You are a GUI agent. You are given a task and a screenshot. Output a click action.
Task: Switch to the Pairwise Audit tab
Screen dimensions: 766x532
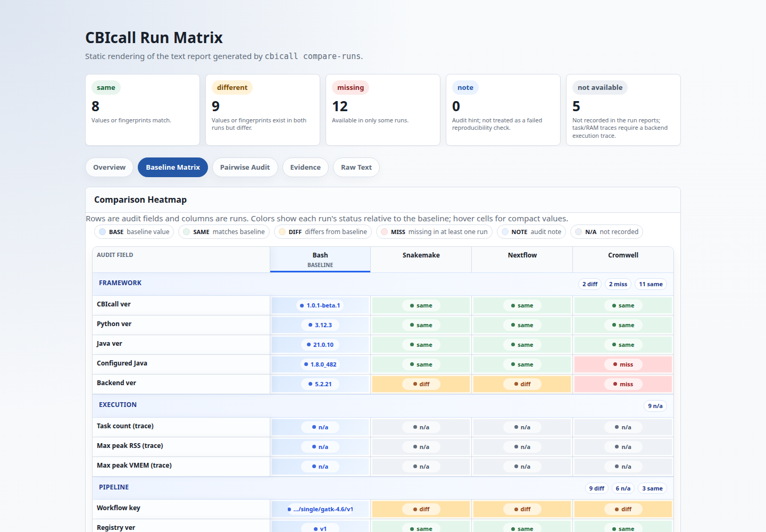click(x=245, y=167)
